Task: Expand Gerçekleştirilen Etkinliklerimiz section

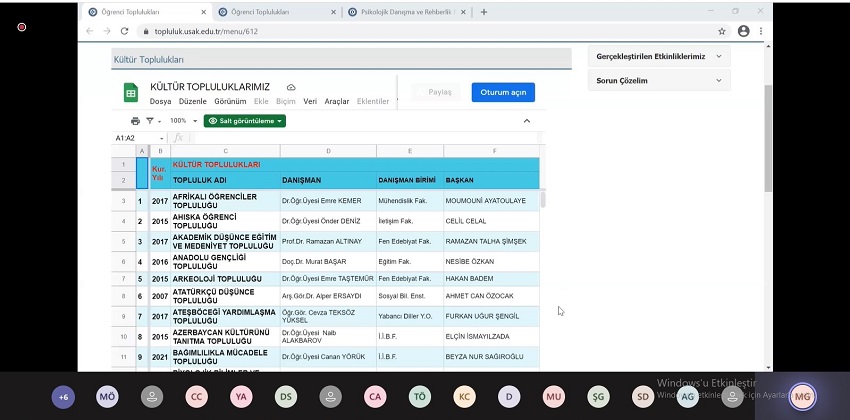Action: pyautogui.click(x=717, y=57)
